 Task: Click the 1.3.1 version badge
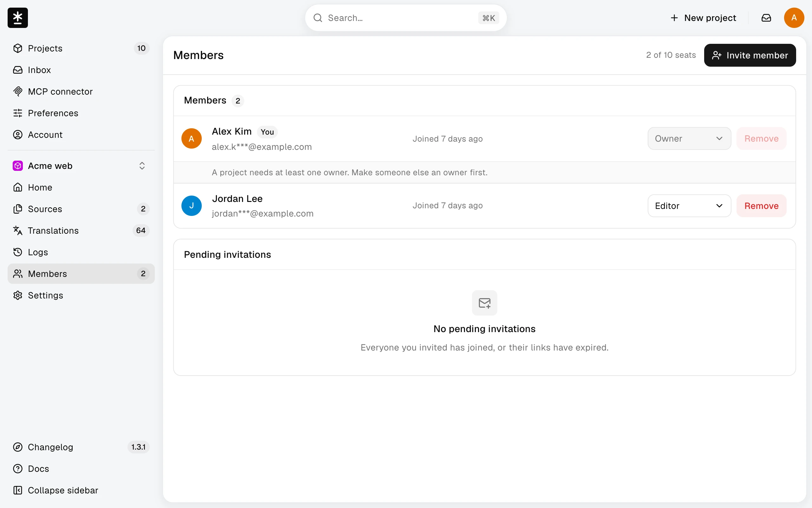(138, 447)
